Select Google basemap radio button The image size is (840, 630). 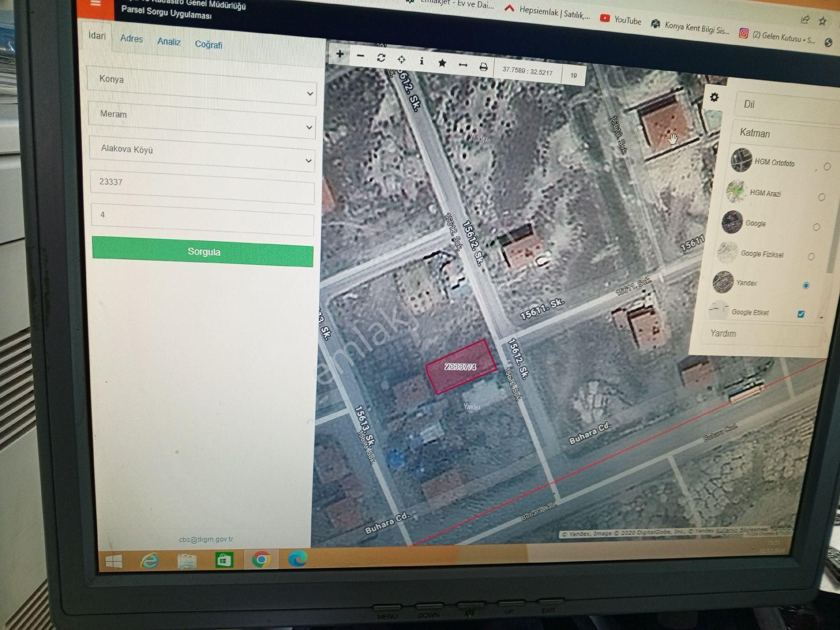816,227
